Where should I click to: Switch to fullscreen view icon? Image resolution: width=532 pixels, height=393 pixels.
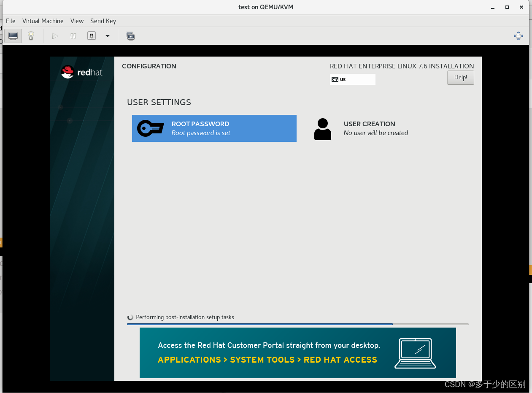[518, 36]
